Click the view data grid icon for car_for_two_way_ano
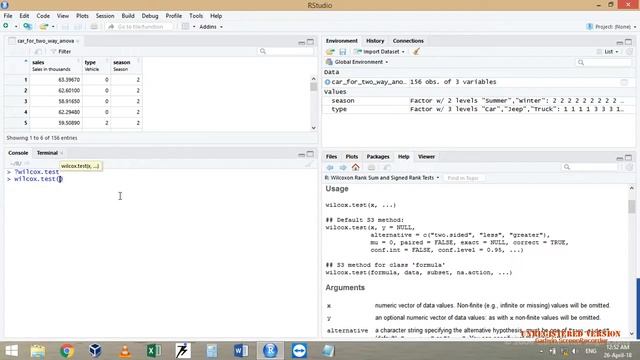 coord(624,82)
